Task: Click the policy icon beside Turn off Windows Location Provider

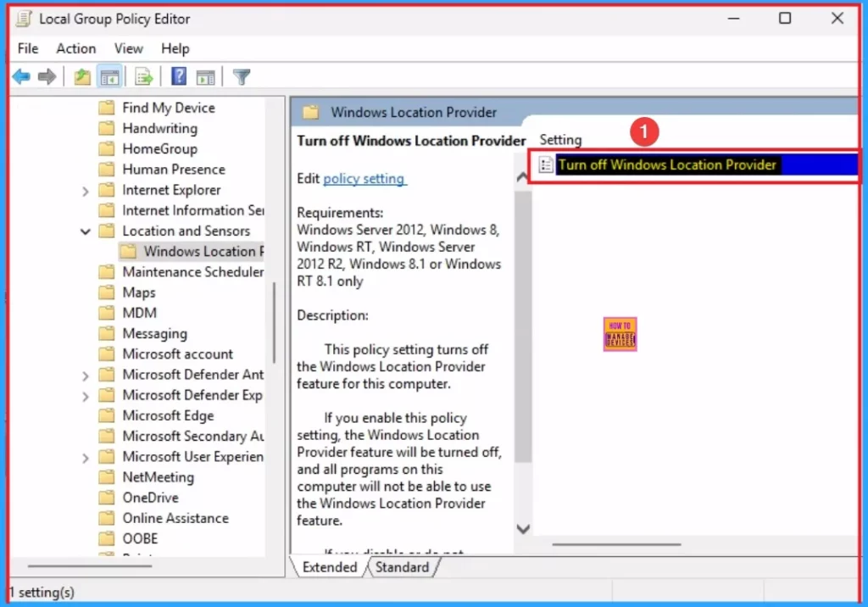Action: click(546, 164)
